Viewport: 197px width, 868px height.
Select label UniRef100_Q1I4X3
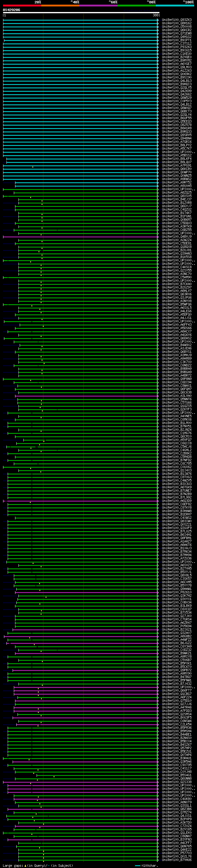[177, 471]
